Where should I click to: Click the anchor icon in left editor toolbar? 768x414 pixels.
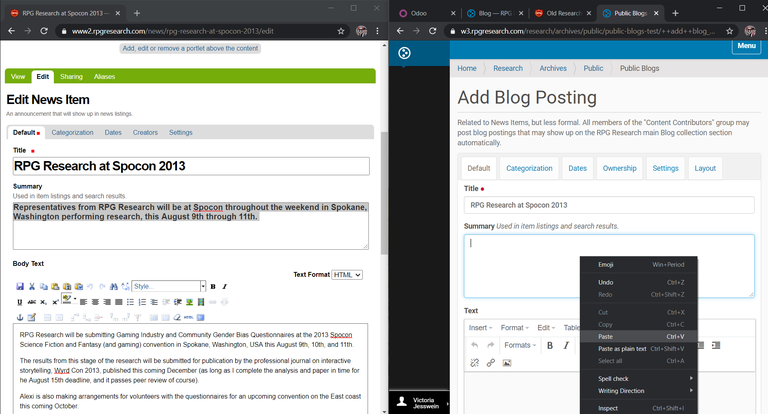(20, 317)
